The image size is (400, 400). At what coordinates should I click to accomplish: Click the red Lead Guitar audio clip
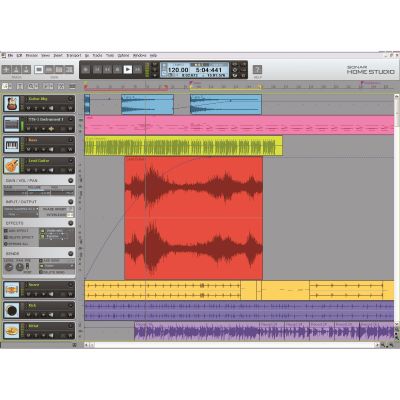click(x=193, y=218)
